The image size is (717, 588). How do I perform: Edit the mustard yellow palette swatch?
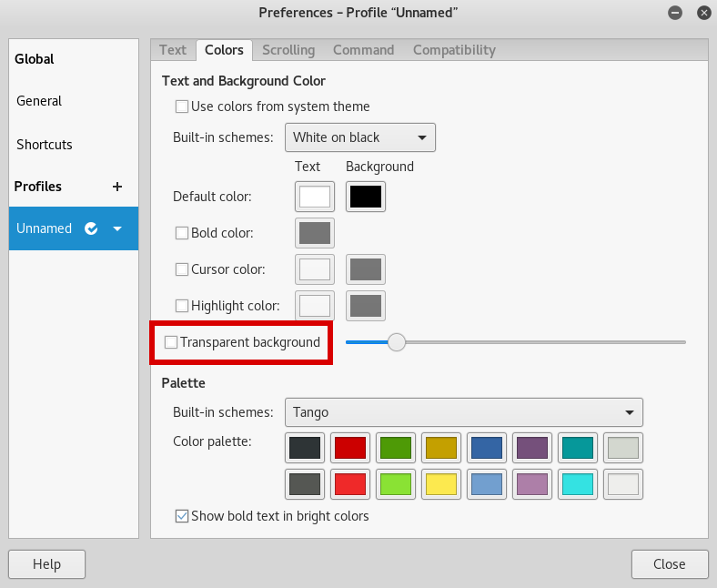pos(441,448)
